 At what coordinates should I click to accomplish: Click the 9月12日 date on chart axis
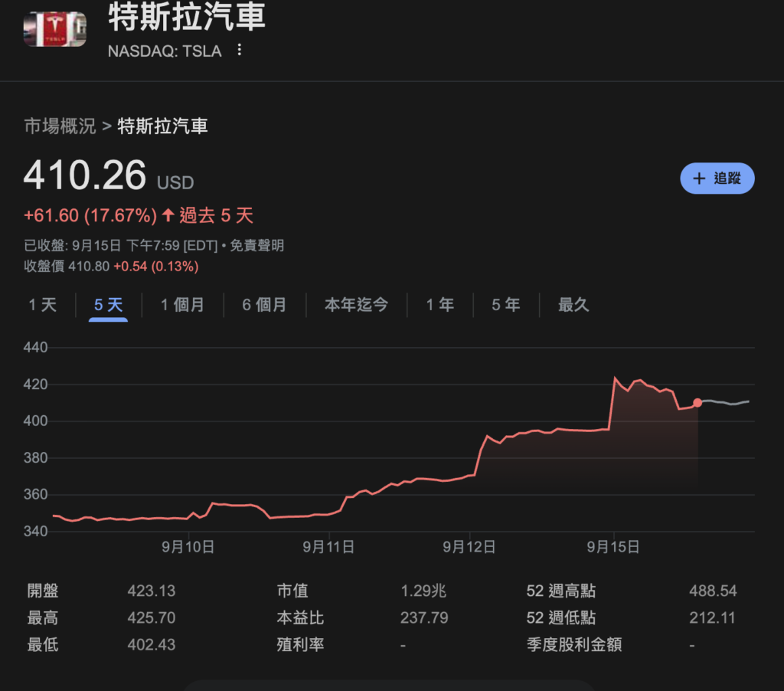[x=469, y=547]
